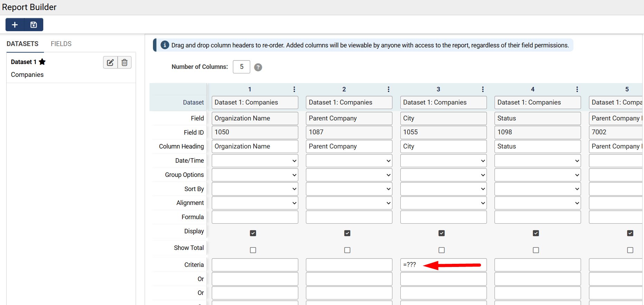Image resolution: width=644 pixels, height=305 pixels.
Task: Uncheck Display for column 2
Action: (347, 233)
